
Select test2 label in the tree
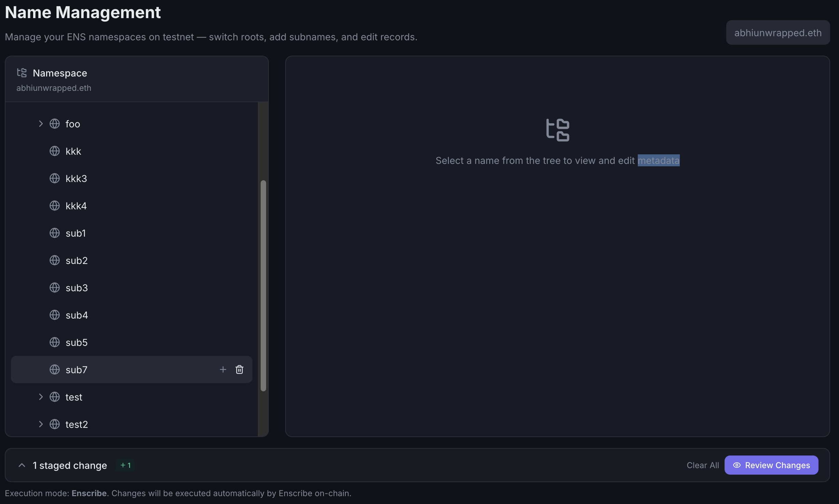(x=77, y=424)
